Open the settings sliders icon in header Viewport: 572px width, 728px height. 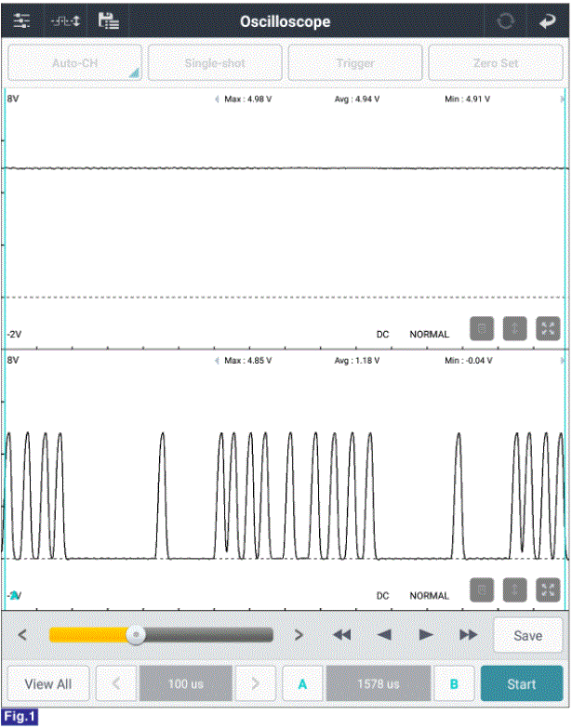21,20
